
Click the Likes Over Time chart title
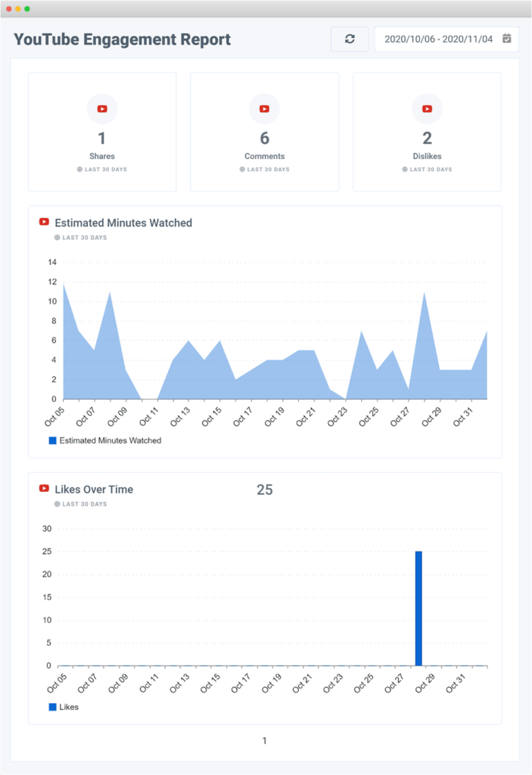[x=94, y=490]
